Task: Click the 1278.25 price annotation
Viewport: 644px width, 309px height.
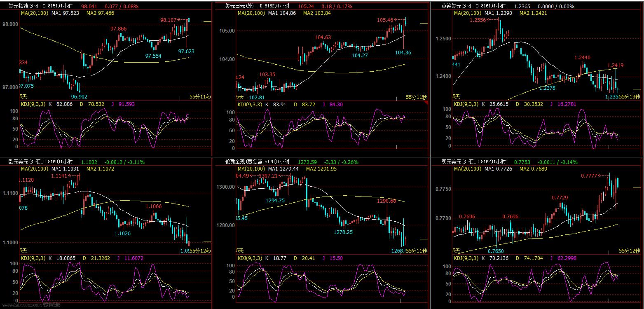Action: (343, 232)
